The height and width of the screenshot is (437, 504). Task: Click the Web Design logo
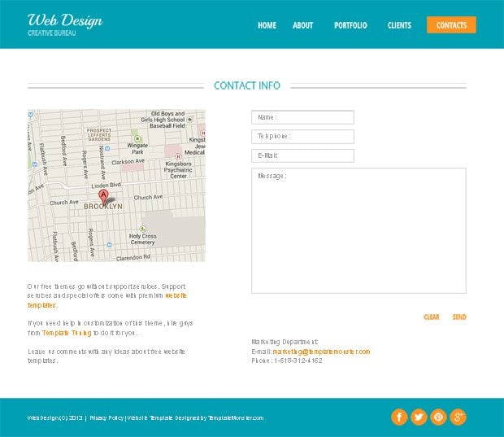pos(65,24)
